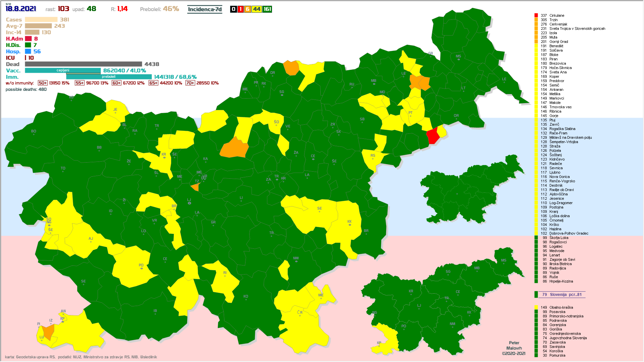Select Cirkulane at top of municipality list
The width and height of the screenshot is (644, 362).
click(556, 15)
